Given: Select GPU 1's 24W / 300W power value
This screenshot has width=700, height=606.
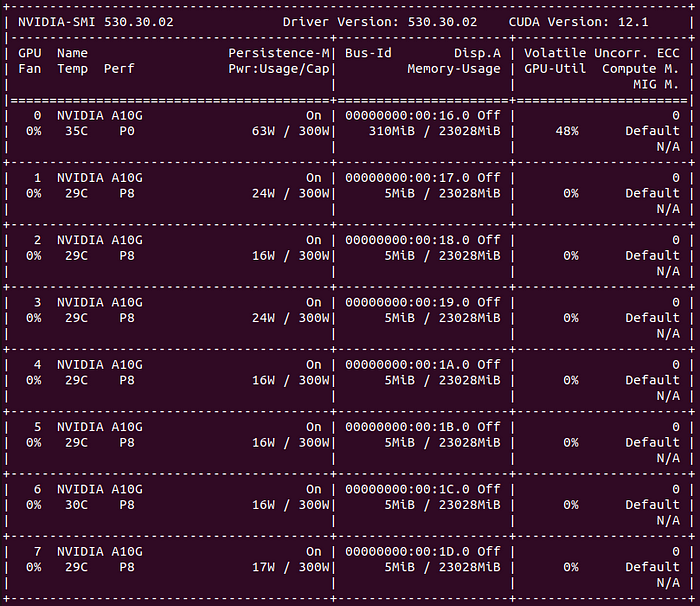Looking at the screenshot, I should click(290, 193).
